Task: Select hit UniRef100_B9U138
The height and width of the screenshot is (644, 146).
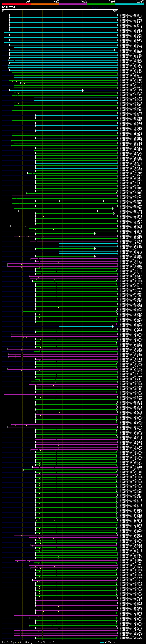Action: click(131, 60)
